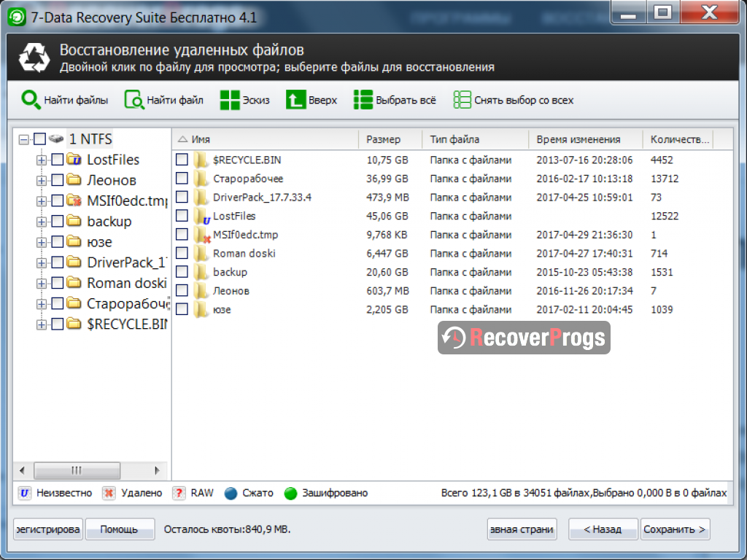Expand the $RECYCLE.BIN tree node
This screenshot has width=747, height=560.
(41, 324)
